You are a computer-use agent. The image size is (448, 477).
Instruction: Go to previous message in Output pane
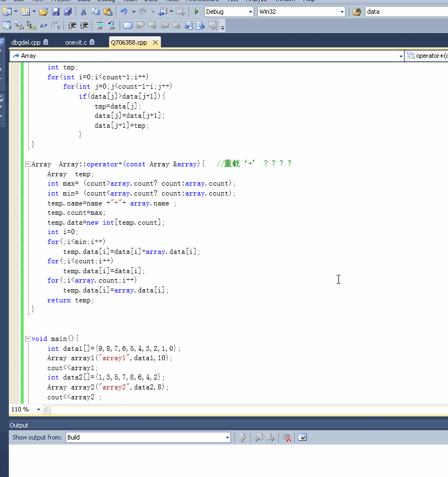coord(258,437)
